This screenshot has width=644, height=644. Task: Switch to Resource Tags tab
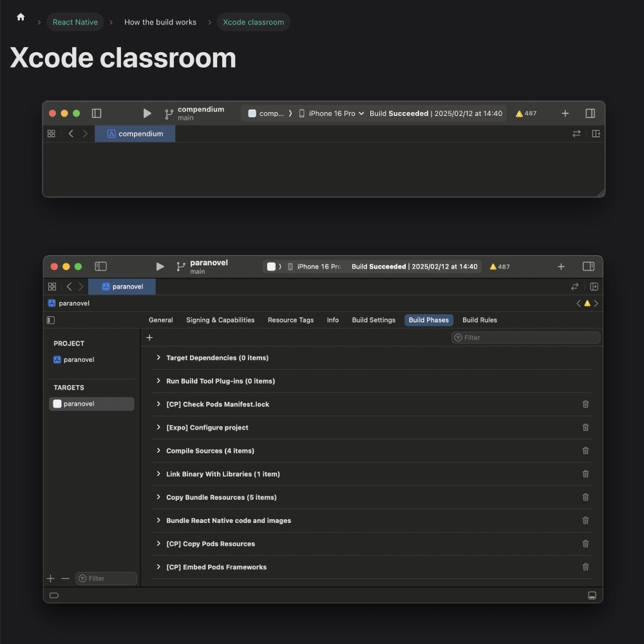pyautogui.click(x=291, y=320)
